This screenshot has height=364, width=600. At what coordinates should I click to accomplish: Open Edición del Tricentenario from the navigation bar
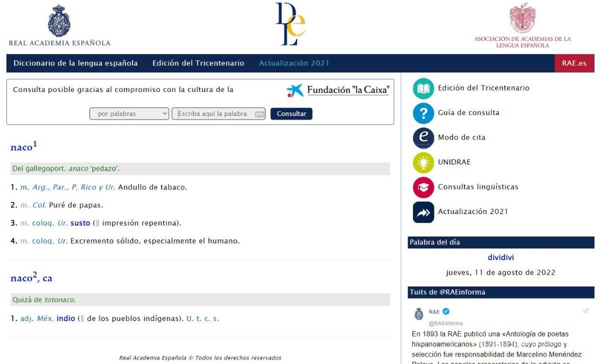pos(197,63)
